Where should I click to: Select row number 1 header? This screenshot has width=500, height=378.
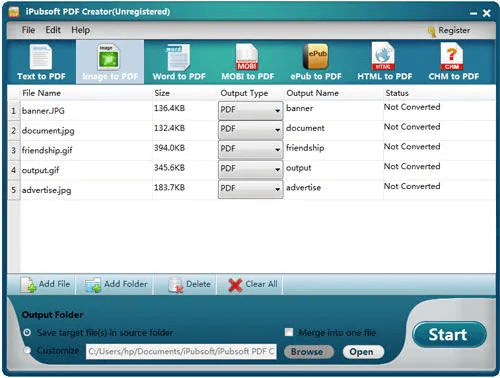[x=14, y=111]
